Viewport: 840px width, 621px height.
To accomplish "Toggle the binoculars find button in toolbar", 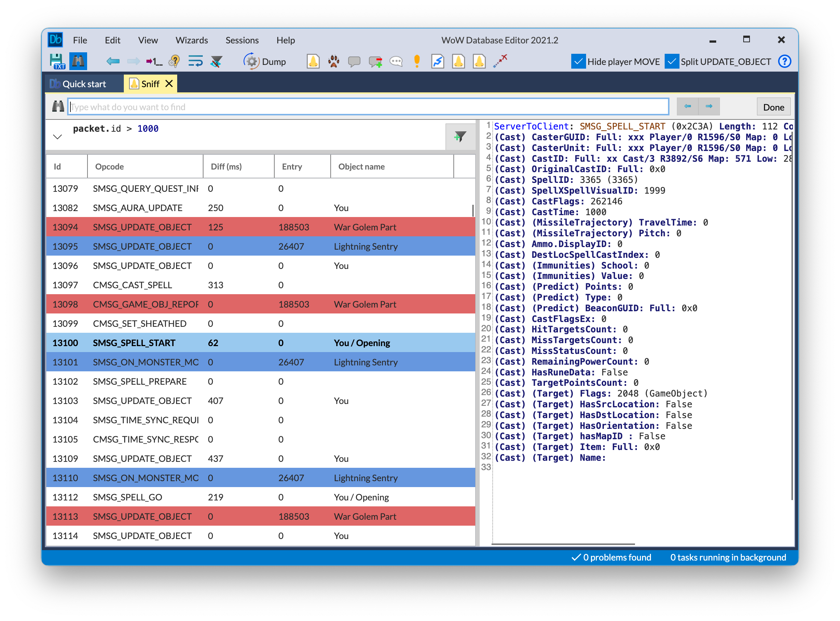I will (78, 61).
